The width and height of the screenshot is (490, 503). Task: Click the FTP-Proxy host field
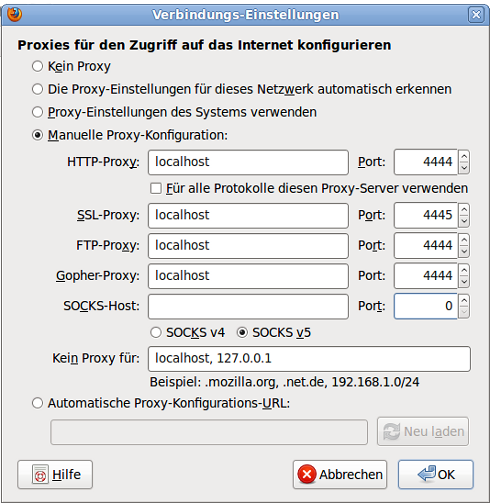coord(248,246)
